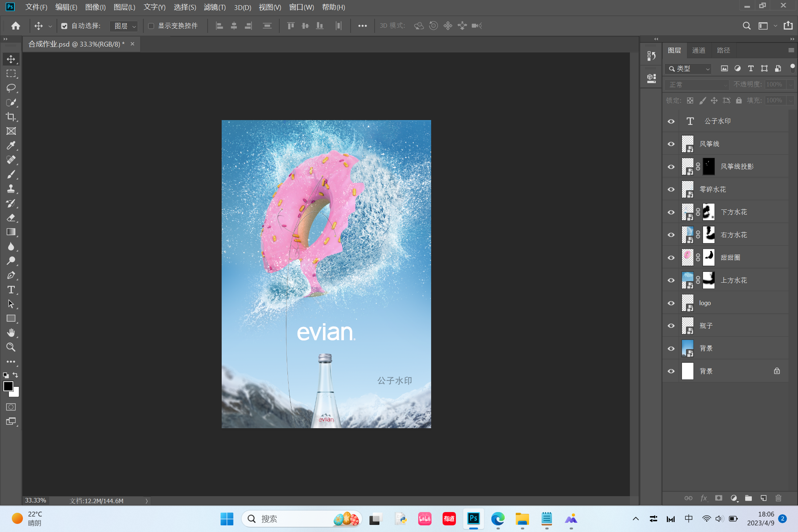Hide the 瓶子 layer

tap(671, 326)
